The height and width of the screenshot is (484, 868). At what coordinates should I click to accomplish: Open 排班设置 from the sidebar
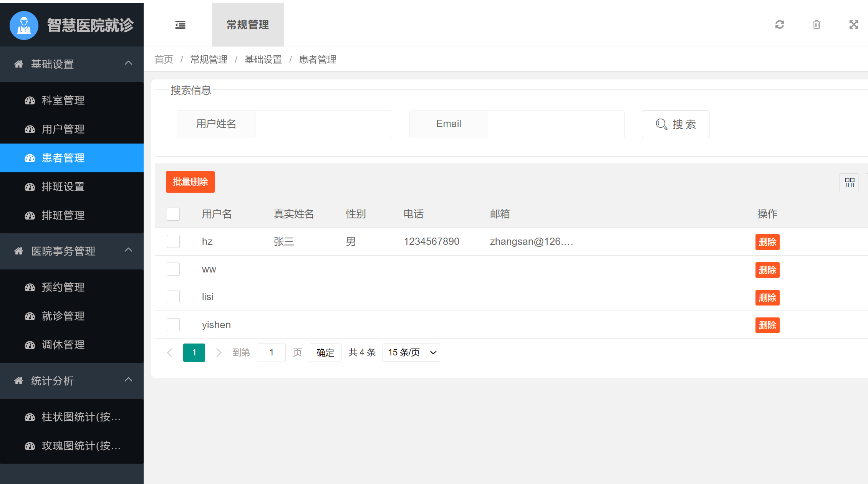(x=63, y=187)
